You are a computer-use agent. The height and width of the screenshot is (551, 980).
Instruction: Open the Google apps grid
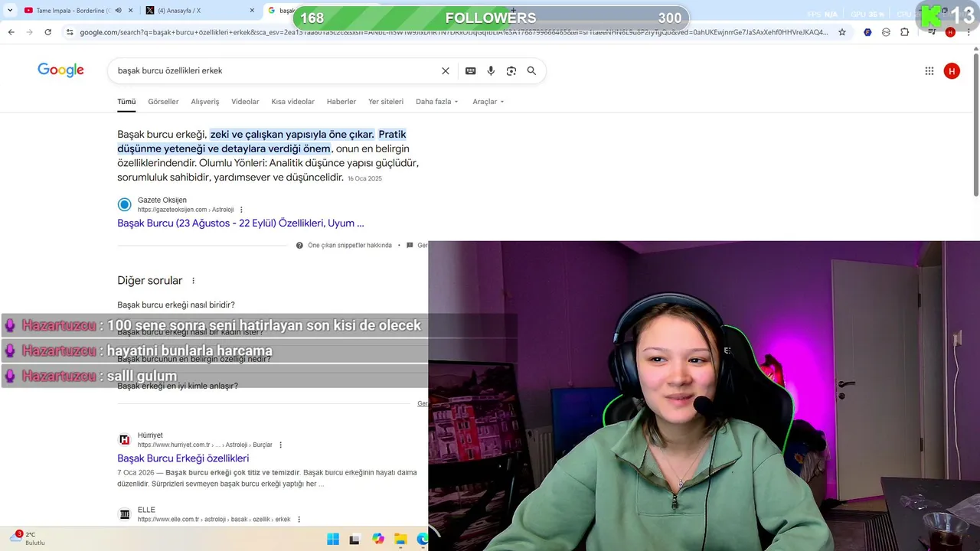coord(929,71)
